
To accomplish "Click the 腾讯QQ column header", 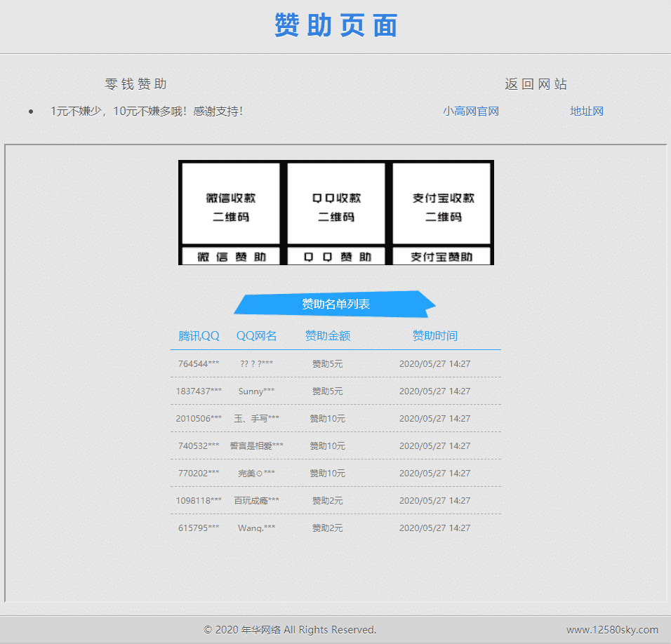I will coord(199,336).
